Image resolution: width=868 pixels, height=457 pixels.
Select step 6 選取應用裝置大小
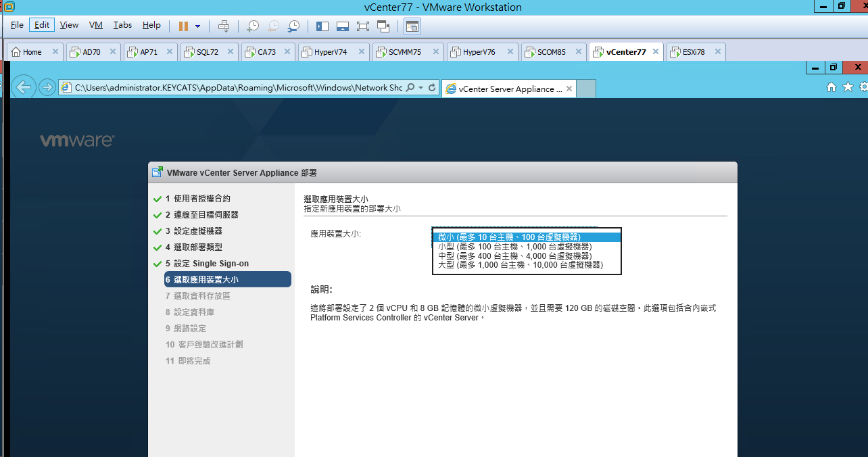click(x=227, y=279)
